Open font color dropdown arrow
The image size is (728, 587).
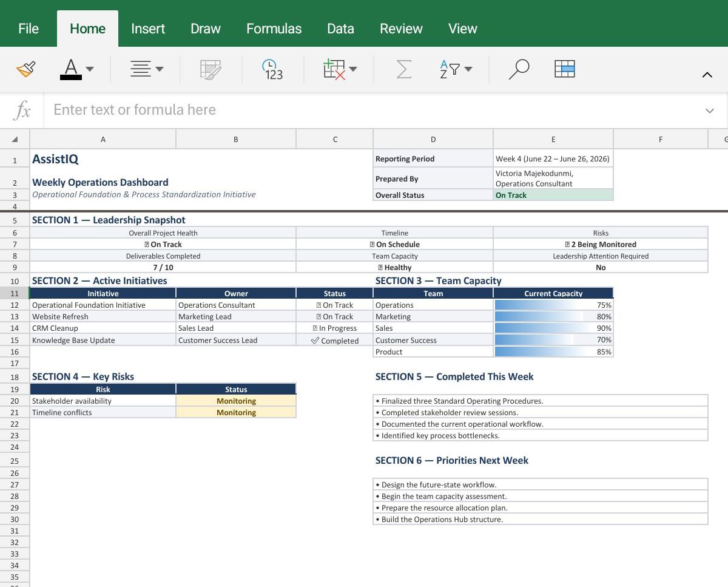tap(90, 69)
